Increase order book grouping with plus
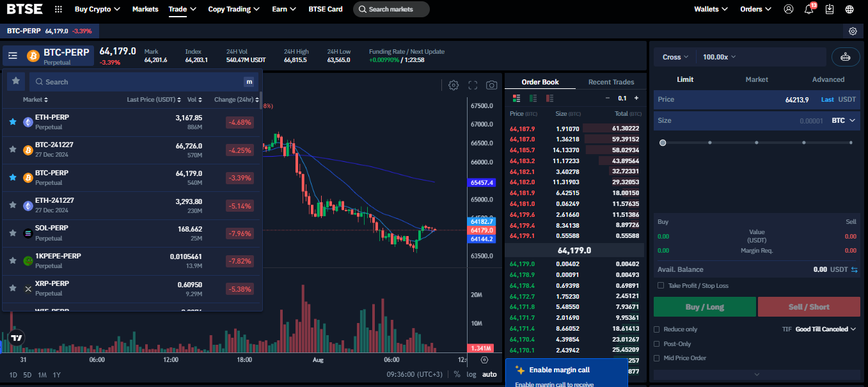The height and width of the screenshot is (387, 868). 636,98
